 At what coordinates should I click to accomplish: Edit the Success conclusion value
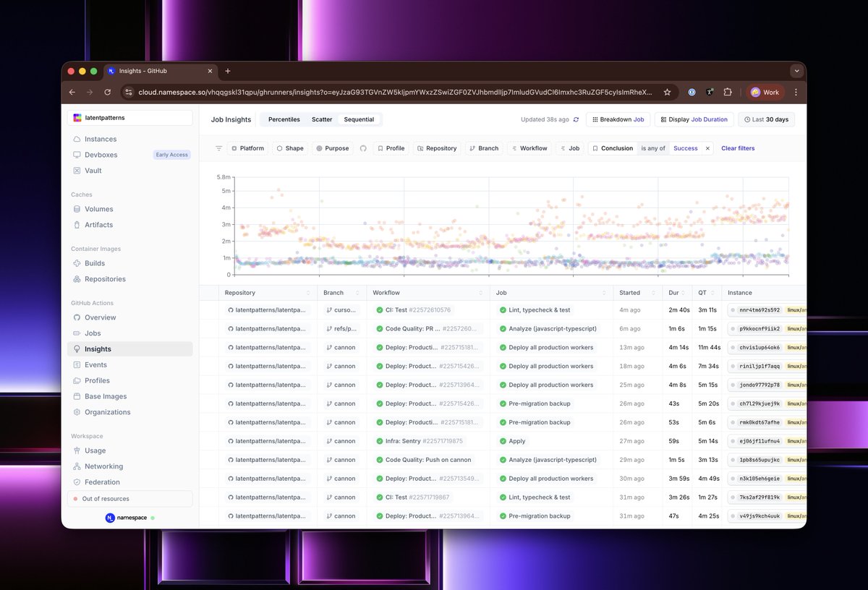686,148
